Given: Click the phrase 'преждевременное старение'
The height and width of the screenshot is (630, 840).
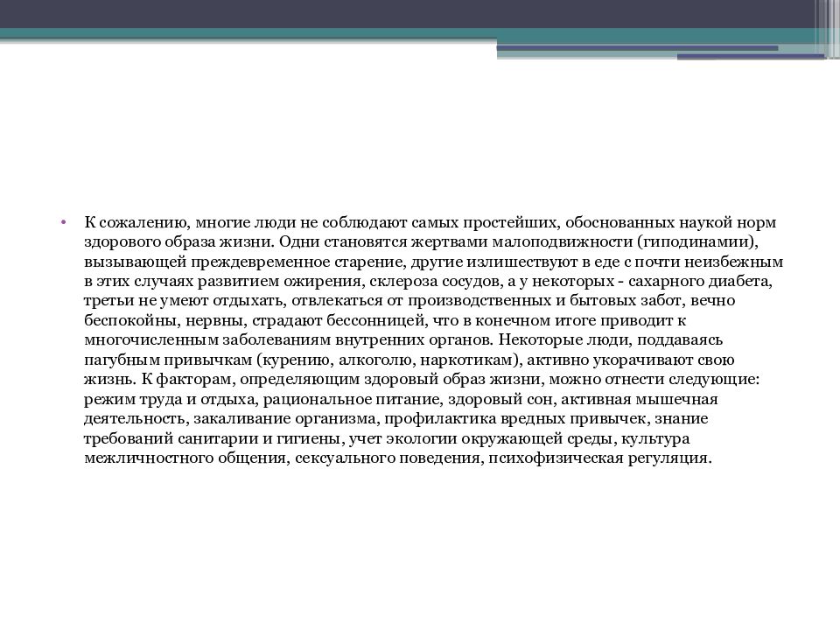Looking at the screenshot, I should coord(297,262).
